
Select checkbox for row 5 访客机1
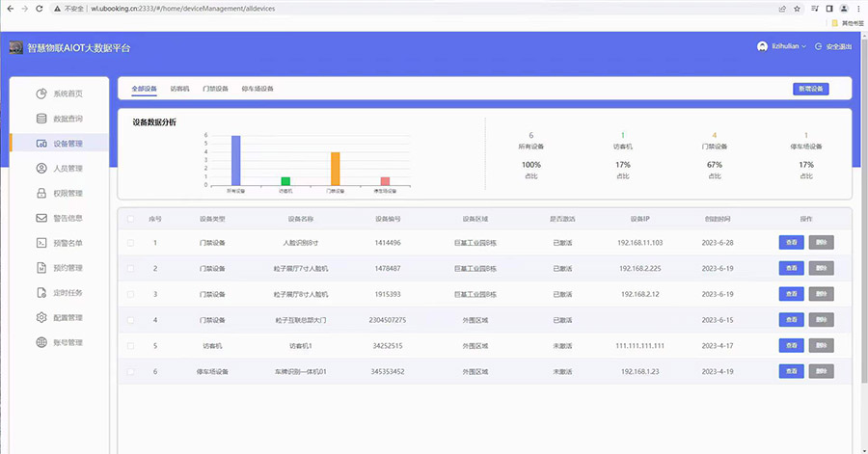(130, 345)
